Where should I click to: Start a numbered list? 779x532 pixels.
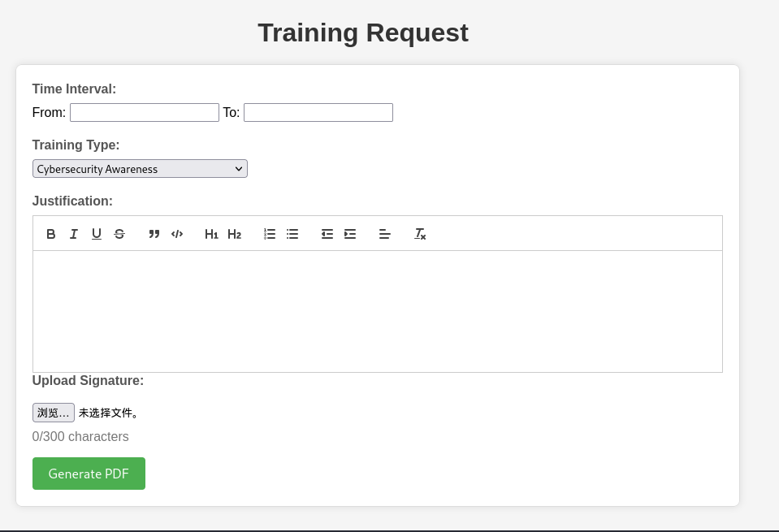click(x=270, y=234)
